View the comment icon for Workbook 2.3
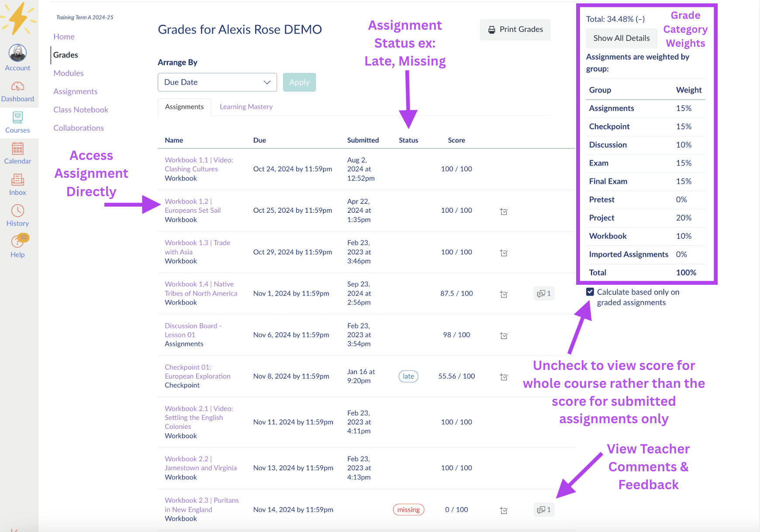 pyautogui.click(x=544, y=510)
